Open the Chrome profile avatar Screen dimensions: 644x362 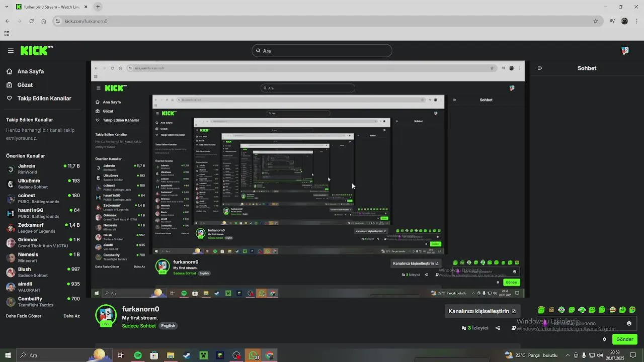[x=624, y=21]
